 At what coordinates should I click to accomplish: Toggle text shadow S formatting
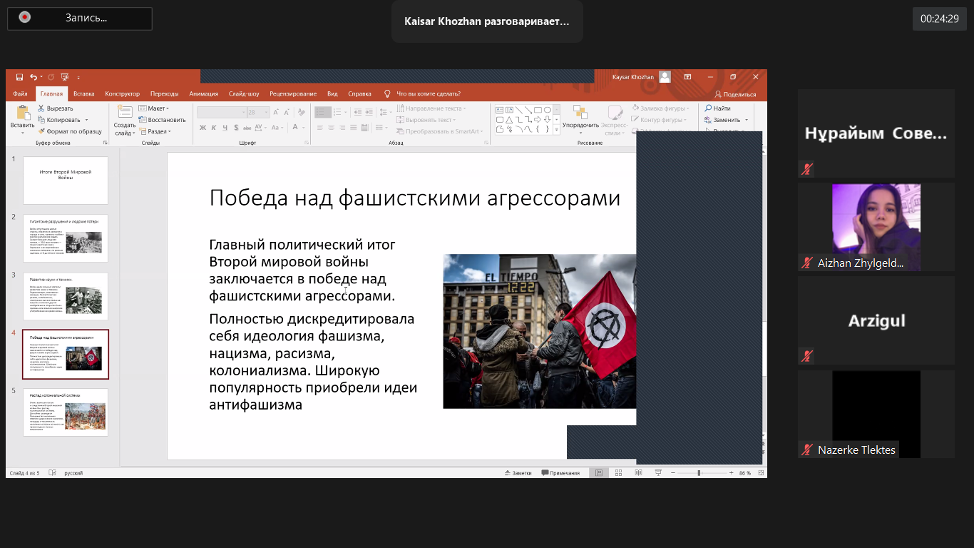[236, 127]
